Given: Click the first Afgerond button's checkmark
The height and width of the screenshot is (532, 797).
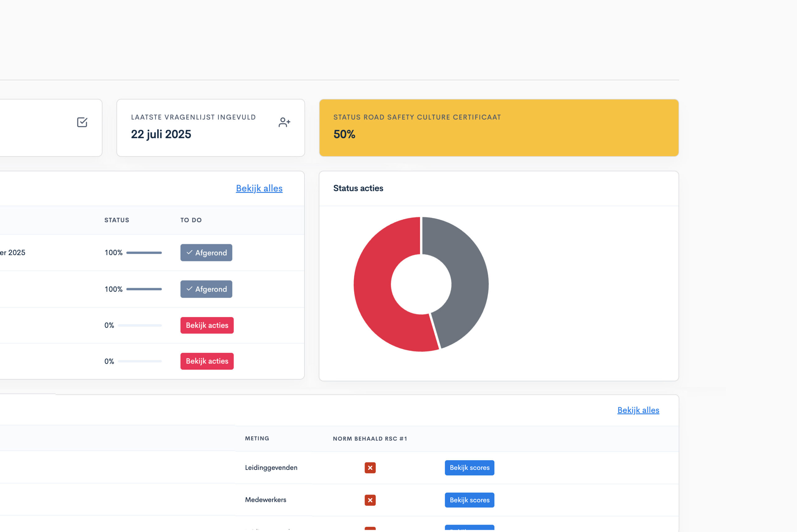Looking at the screenshot, I should [x=189, y=252].
